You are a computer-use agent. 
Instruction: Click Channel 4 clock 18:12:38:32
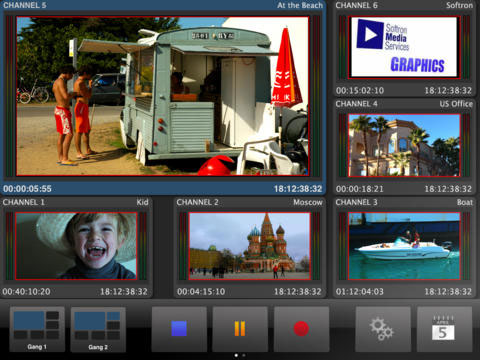coord(448,189)
